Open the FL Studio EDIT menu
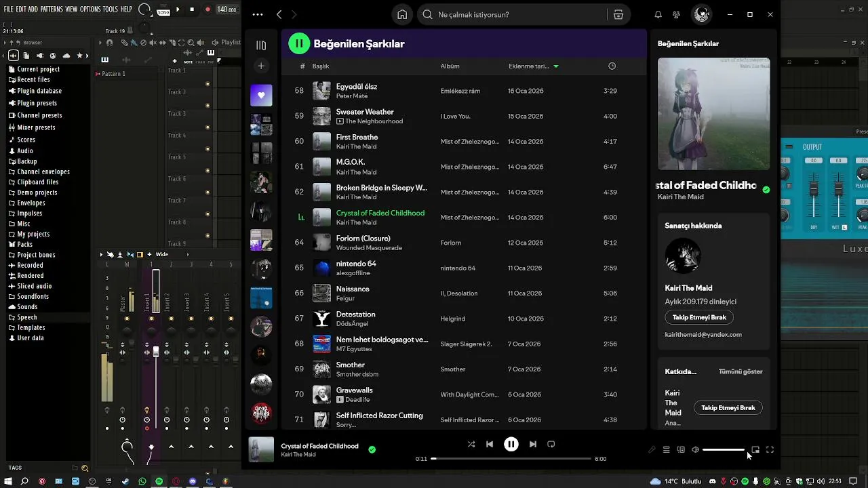Viewport: 868px width, 488px height. coord(21,9)
